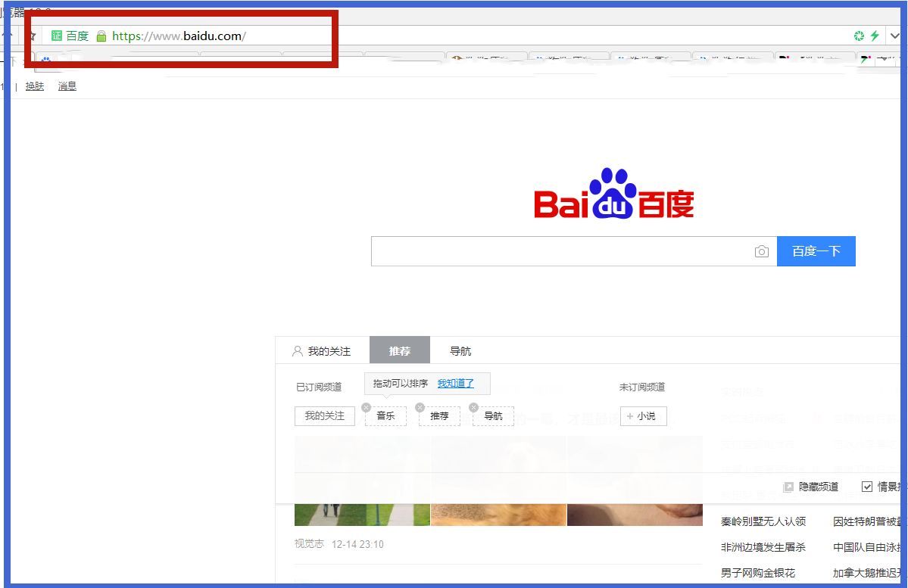Select the 推荐 channel chip

coord(439,416)
